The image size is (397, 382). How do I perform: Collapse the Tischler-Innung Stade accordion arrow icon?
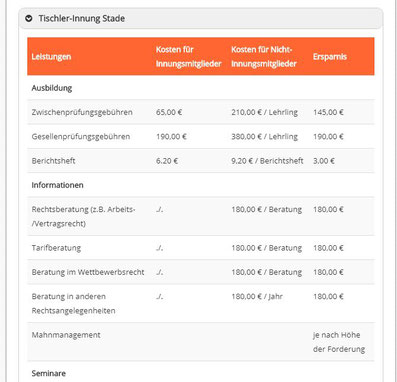(x=29, y=18)
